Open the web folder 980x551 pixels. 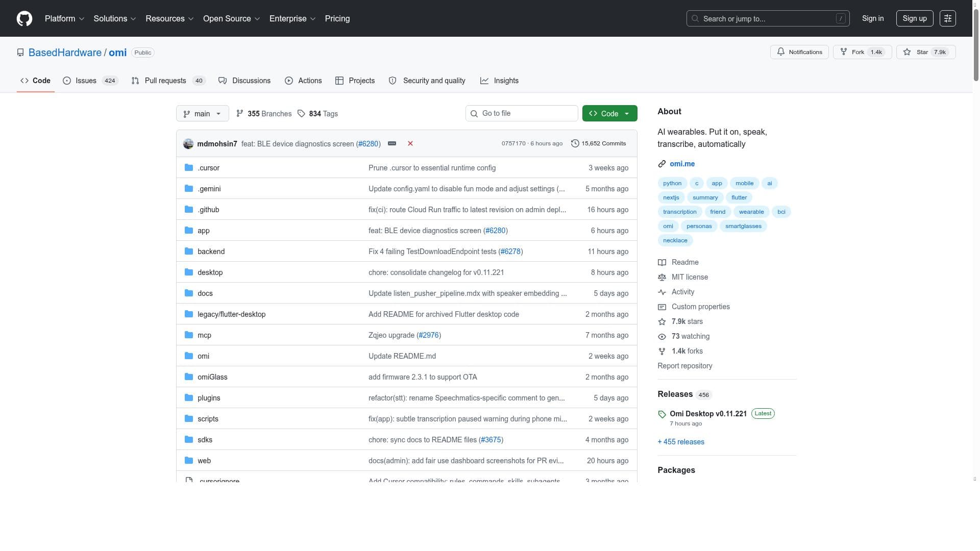pyautogui.click(x=204, y=461)
